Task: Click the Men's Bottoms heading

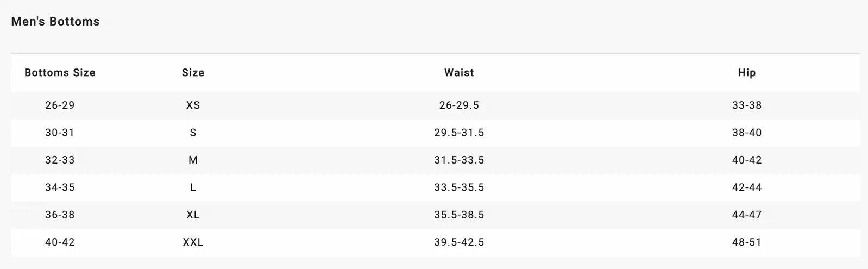Action: tap(55, 22)
